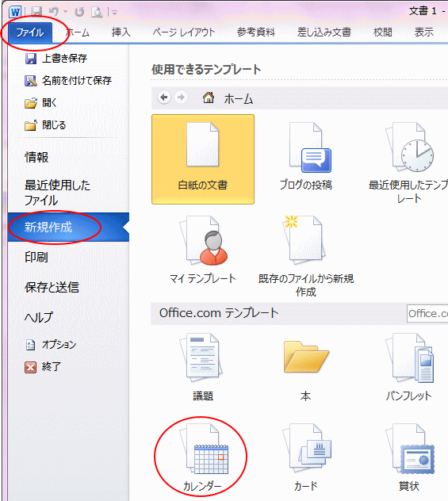The height and width of the screenshot is (501, 448).
Task: Click the Save icon in quick access toolbar
Action: 36,12
